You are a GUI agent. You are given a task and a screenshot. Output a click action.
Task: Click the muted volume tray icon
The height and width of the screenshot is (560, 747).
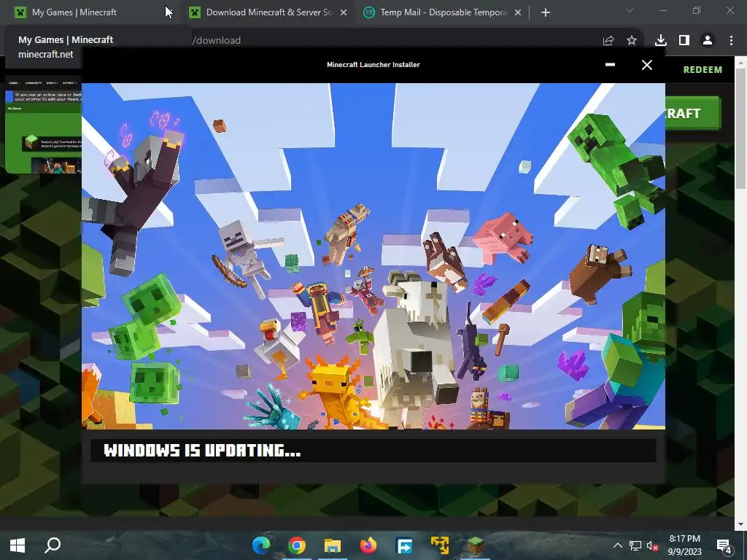point(652,545)
